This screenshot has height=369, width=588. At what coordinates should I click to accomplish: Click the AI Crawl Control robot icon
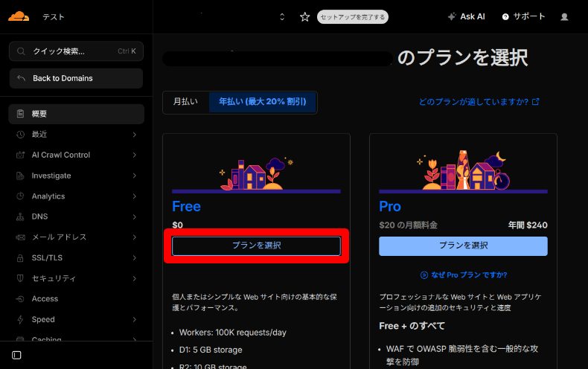[x=20, y=155]
